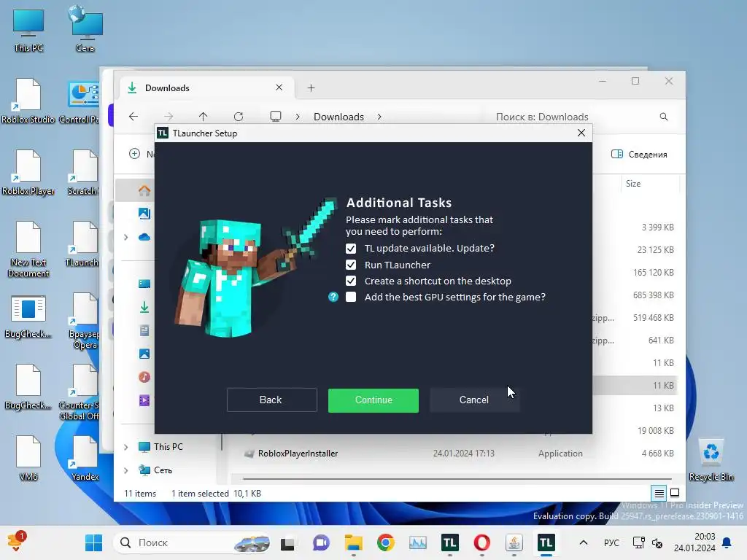Screen dimensions: 747x560
Task: Switch Explorer to large thumbnails view
Action: pyautogui.click(x=675, y=494)
